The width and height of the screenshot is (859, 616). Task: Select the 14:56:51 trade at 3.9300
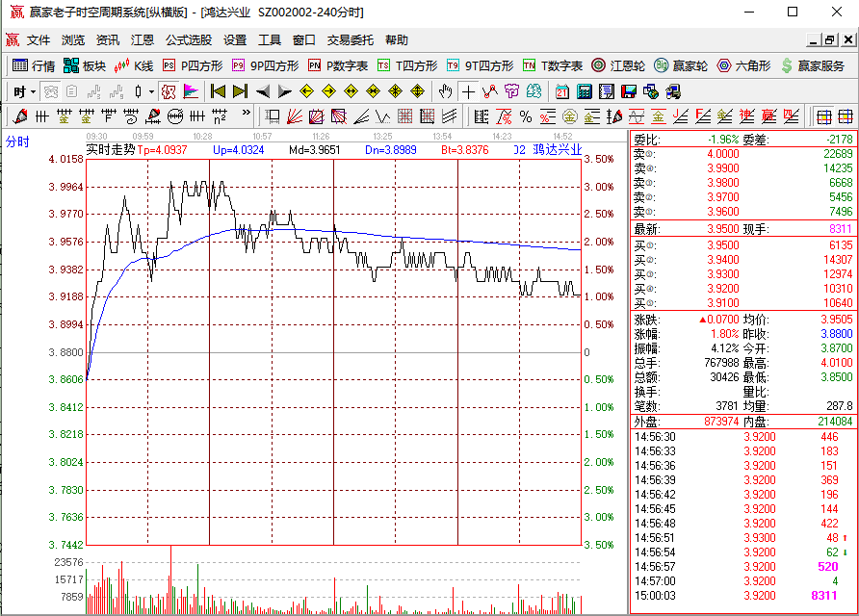coord(742,538)
